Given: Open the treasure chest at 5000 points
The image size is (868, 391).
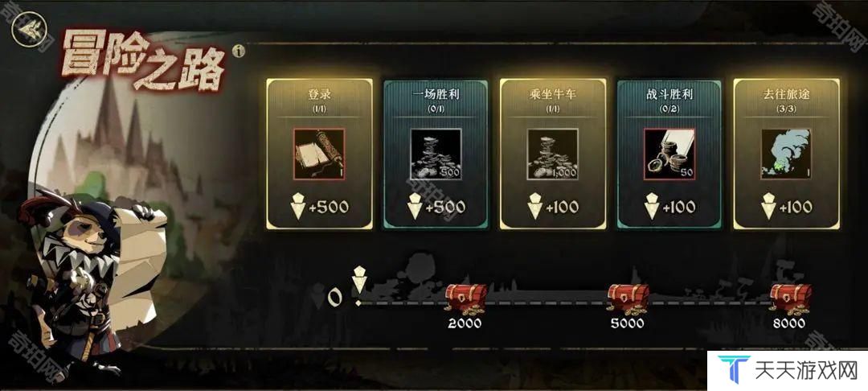Looking at the screenshot, I should click(x=628, y=299).
